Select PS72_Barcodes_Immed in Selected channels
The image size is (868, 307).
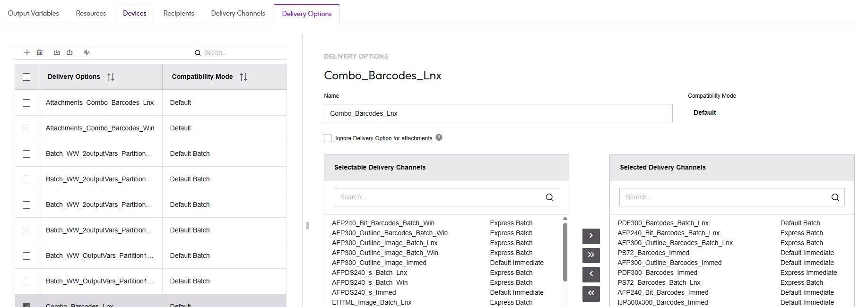(653, 253)
